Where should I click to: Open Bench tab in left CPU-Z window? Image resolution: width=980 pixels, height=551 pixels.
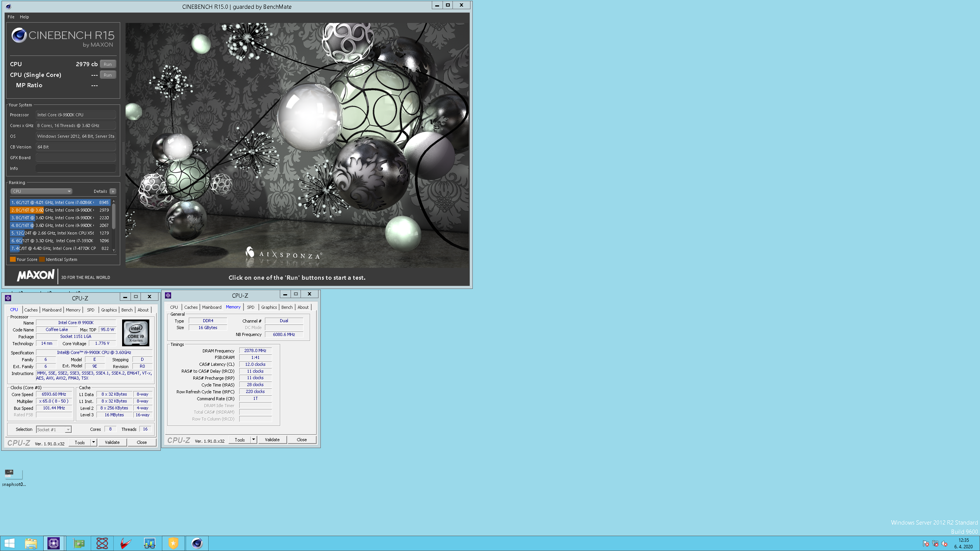127,310
